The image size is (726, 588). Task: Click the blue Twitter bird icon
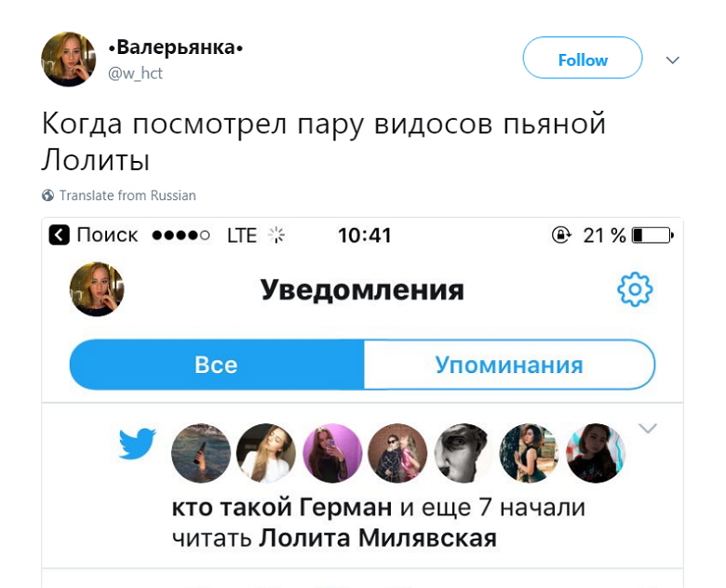[x=137, y=444]
